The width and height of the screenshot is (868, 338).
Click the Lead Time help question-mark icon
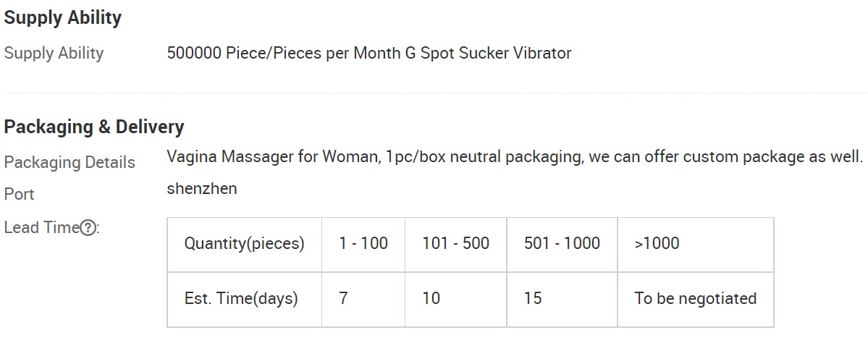coord(88,227)
